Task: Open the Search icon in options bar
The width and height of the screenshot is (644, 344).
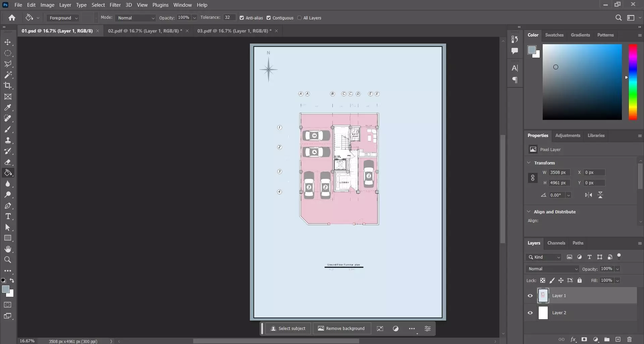Action: point(619,18)
